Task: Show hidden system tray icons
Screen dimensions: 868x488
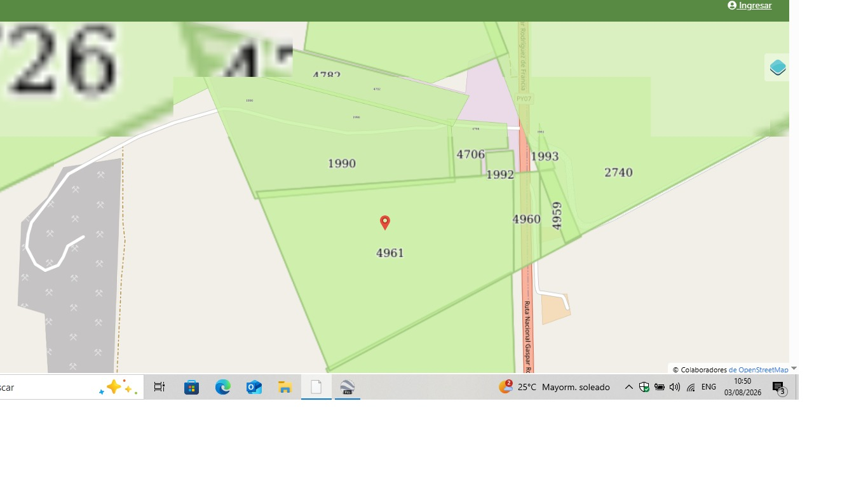Action: click(628, 387)
